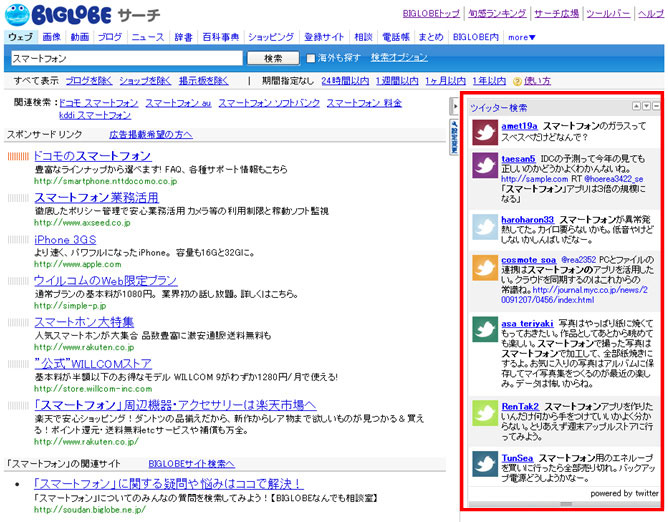Open sponsored result スマートフォン業務活用
This screenshot has height=522, width=668.
96,198
